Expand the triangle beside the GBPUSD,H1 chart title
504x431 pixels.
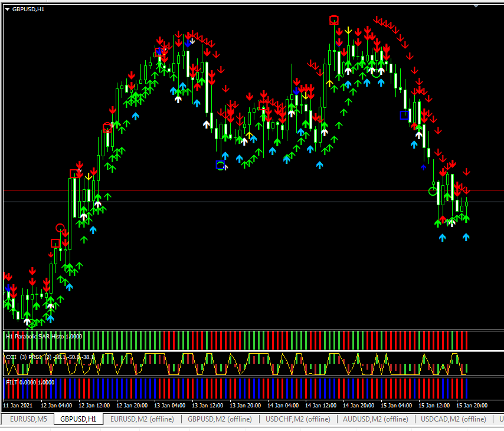[x=8, y=9]
